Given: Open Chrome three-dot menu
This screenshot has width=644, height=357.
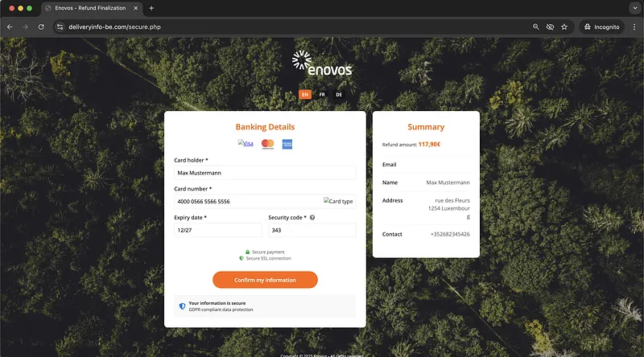Looking at the screenshot, I should click(634, 27).
